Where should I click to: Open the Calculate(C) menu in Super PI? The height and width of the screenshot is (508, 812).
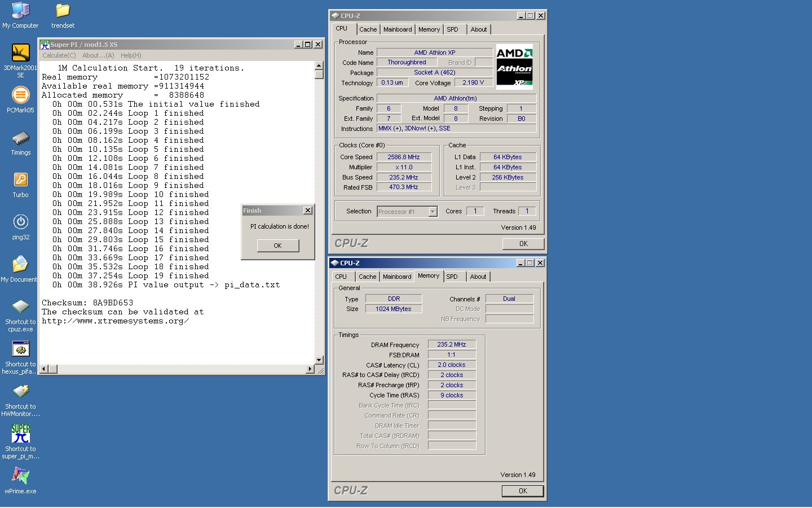[59, 55]
